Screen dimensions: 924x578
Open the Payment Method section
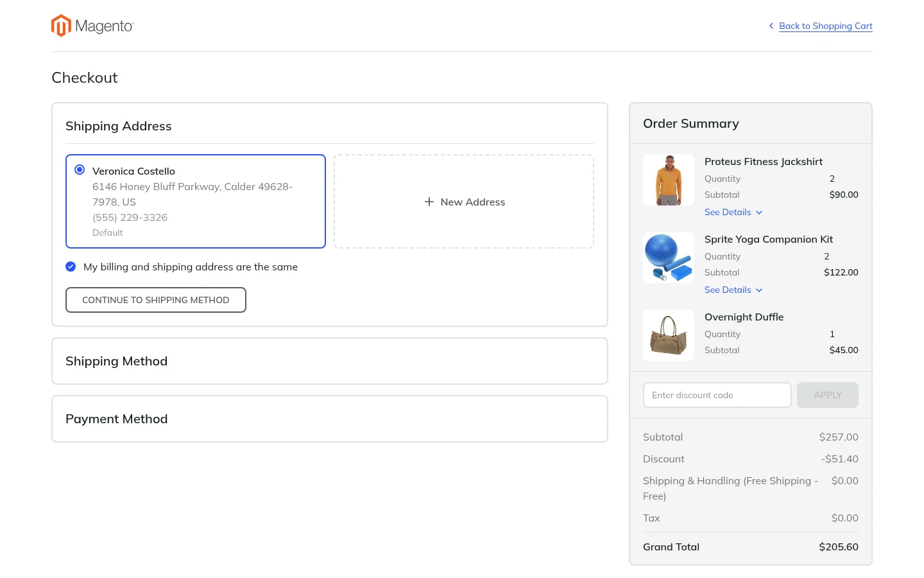click(x=330, y=419)
